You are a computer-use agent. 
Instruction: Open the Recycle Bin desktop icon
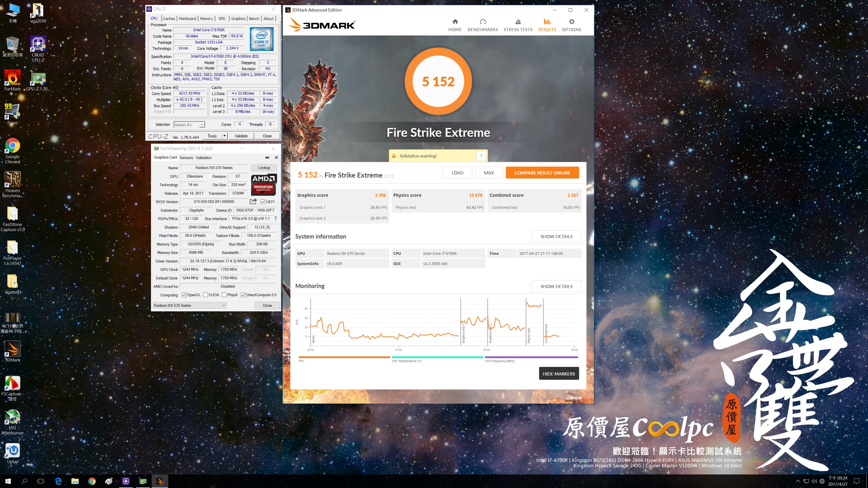12,47
